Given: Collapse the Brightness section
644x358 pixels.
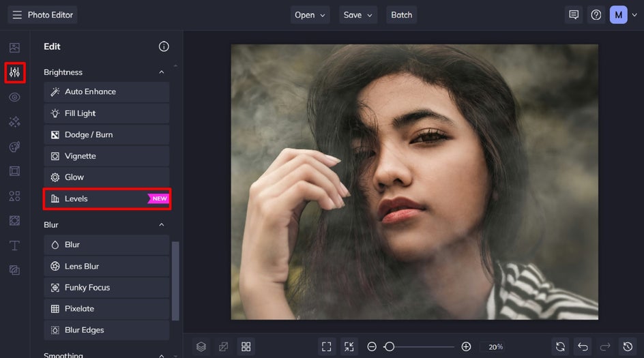Looking at the screenshot, I should [x=162, y=72].
